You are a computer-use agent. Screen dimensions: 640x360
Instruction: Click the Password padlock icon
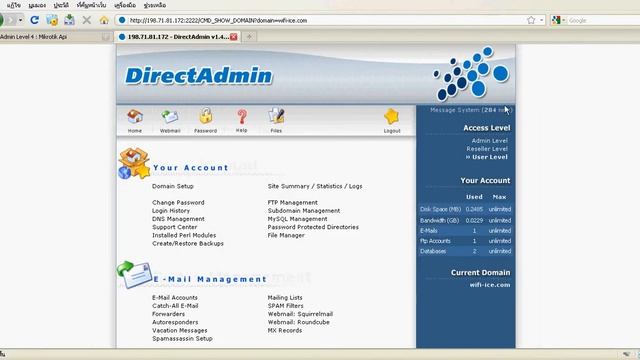tap(206, 116)
